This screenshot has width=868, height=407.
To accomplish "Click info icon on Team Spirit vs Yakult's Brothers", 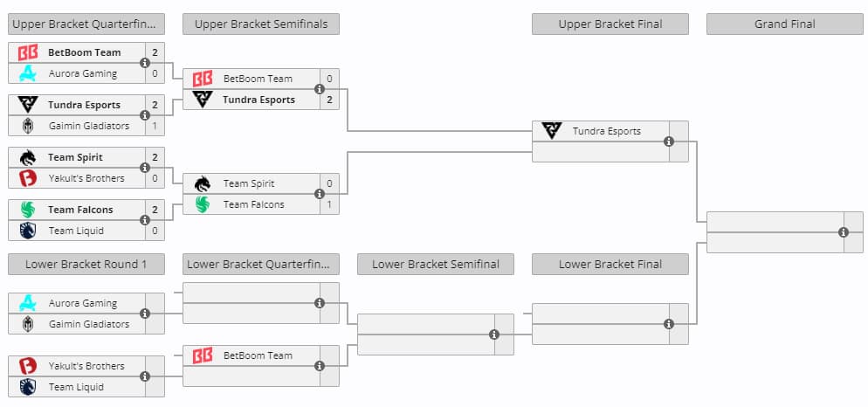I will click(x=145, y=168).
